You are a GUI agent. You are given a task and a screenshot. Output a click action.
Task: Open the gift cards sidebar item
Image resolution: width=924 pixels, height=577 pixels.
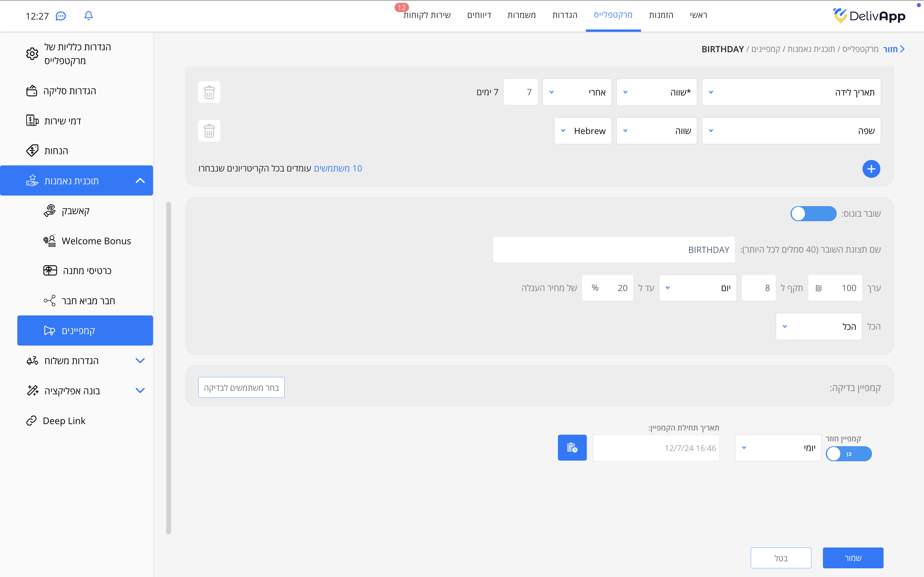tap(87, 271)
